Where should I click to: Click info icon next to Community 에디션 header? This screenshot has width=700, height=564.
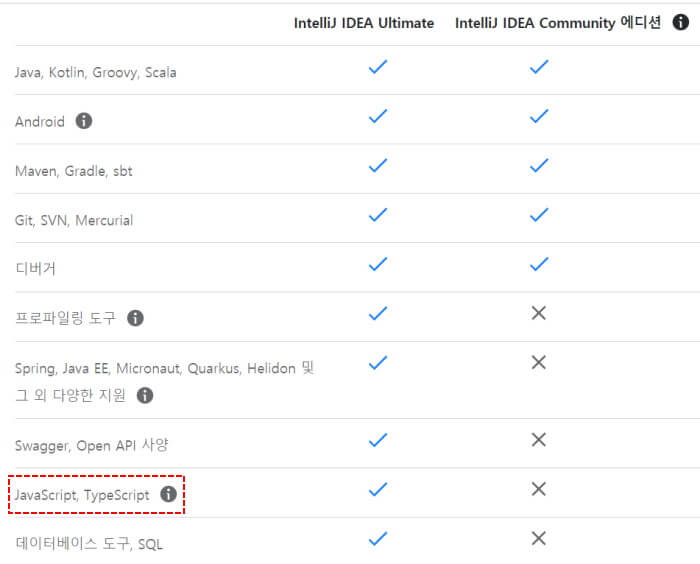(680, 22)
